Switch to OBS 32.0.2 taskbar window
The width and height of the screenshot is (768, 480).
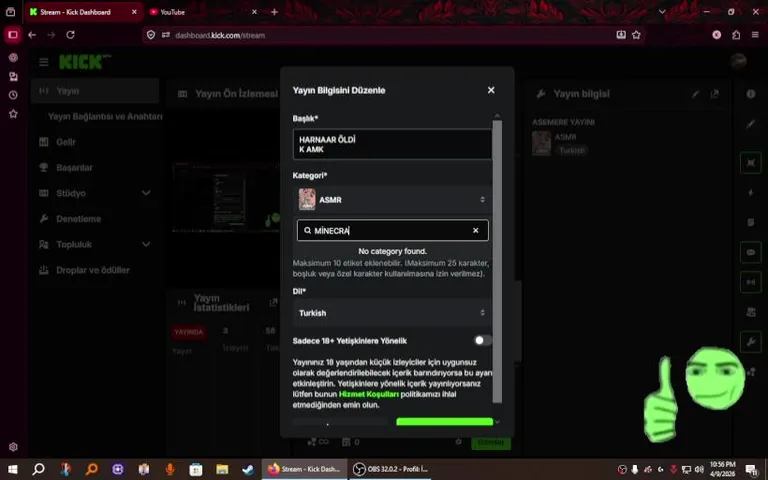[390, 469]
